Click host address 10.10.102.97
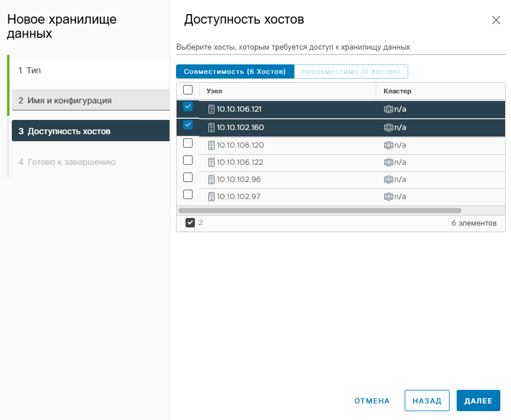Screen dimensions: 511x420 [x=239, y=197]
